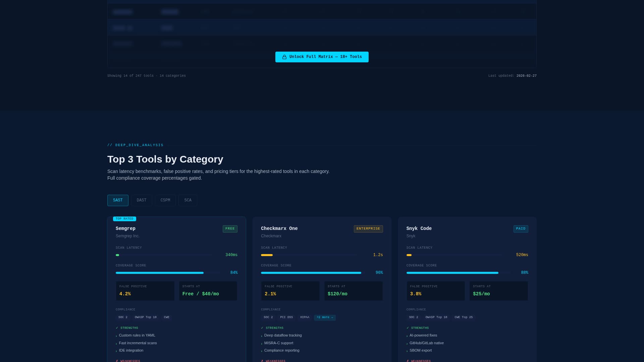Click 'AI-powered fixes' strength item
Image resolution: width=644 pixels, height=362 pixels.
(423, 336)
